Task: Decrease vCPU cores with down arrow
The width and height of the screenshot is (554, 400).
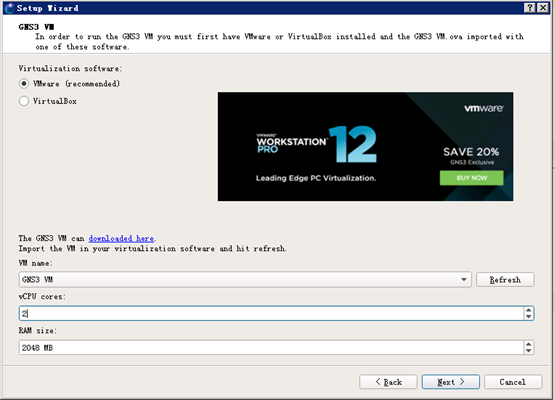Action: 529,317
